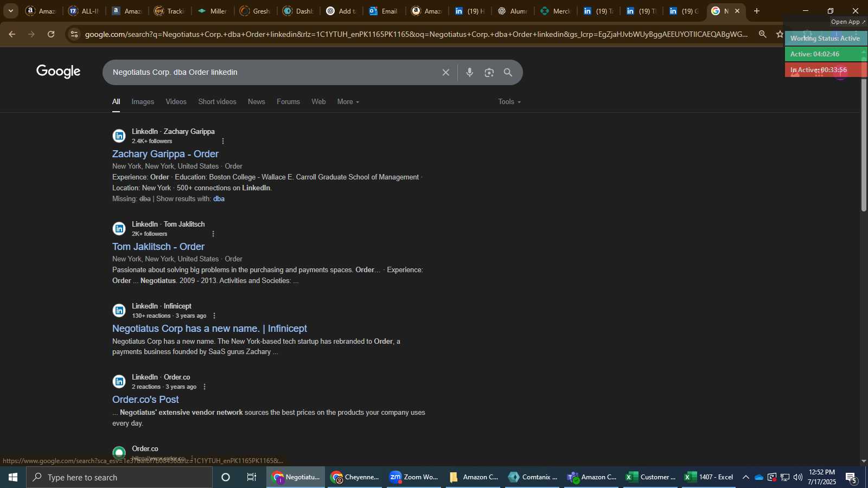Go back with the browser back arrow
The width and height of the screenshot is (868, 488).
coord(12,34)
